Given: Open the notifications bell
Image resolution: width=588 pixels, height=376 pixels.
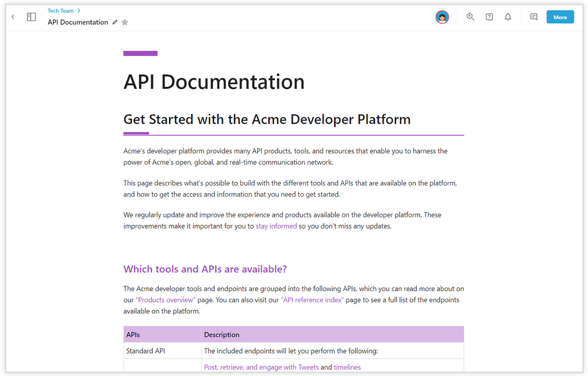Looking at the screenshot, I should point(508,17).
